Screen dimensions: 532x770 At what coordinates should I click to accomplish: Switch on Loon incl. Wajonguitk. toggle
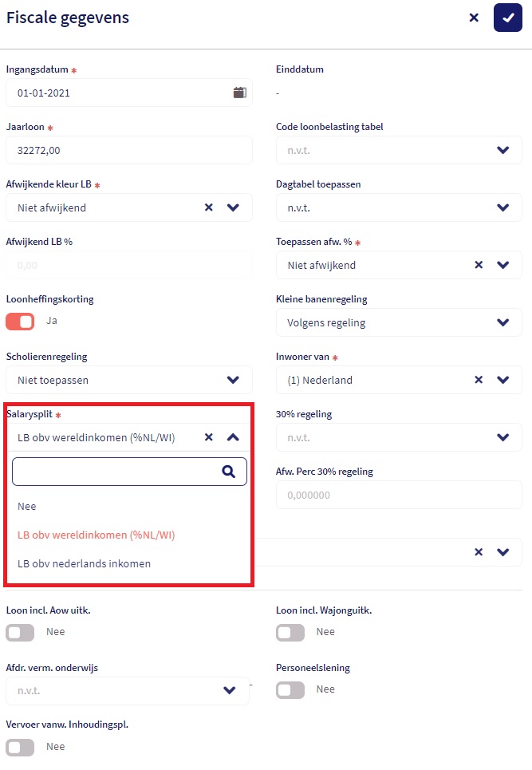pyautogui.click(x=290, y=632)
